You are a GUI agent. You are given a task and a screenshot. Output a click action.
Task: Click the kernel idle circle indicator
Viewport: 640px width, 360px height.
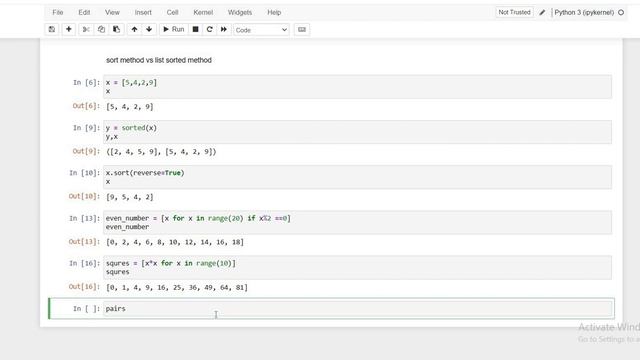[621, 13]
